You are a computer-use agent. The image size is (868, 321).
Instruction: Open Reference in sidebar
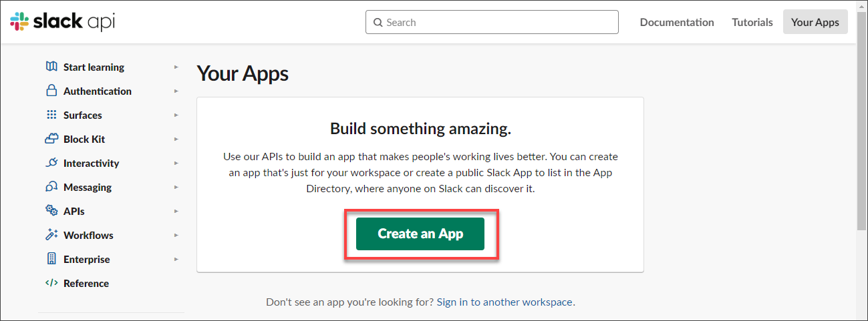[x=86, y=283]
